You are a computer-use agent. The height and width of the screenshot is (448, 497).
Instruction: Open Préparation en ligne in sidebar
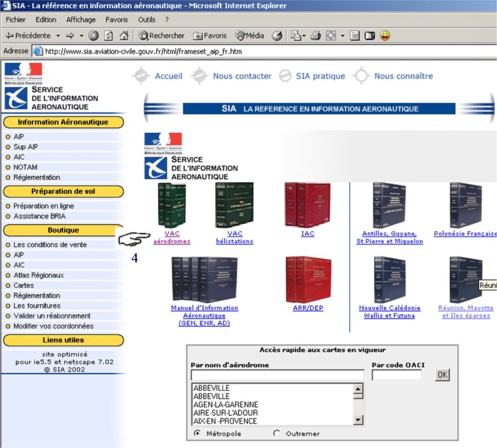(x=43, y=206)
